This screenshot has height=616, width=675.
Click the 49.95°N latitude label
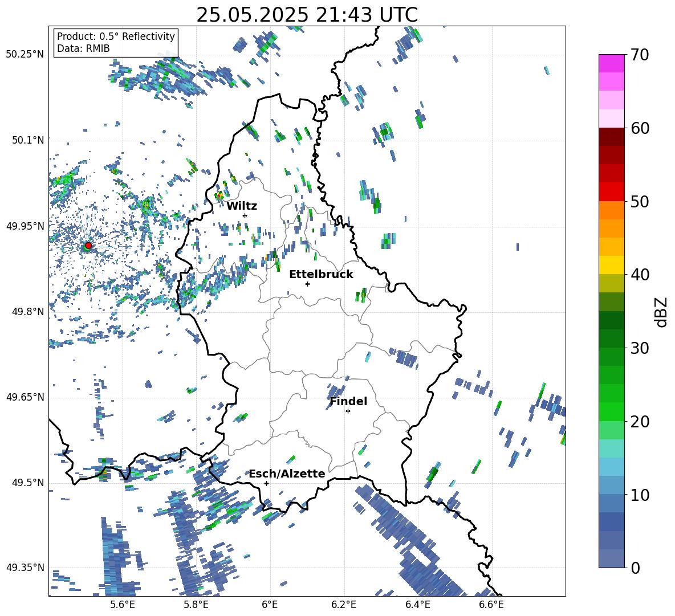(25, 226)
